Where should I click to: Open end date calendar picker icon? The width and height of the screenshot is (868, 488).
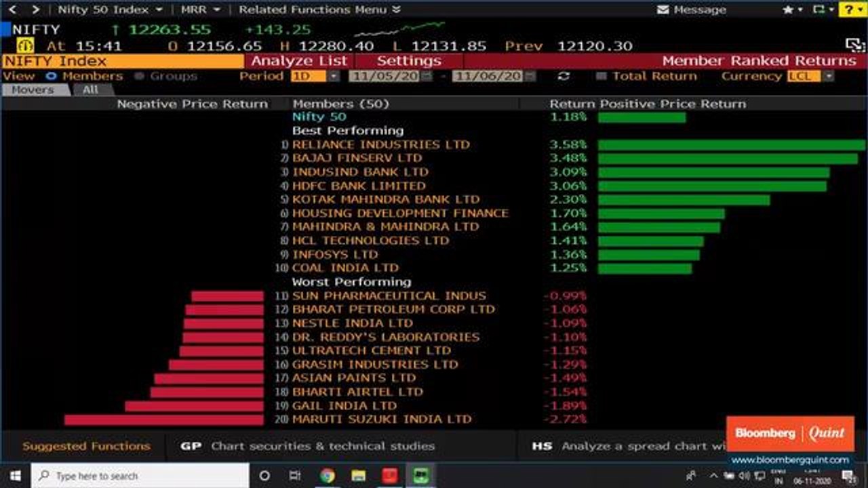529,76
